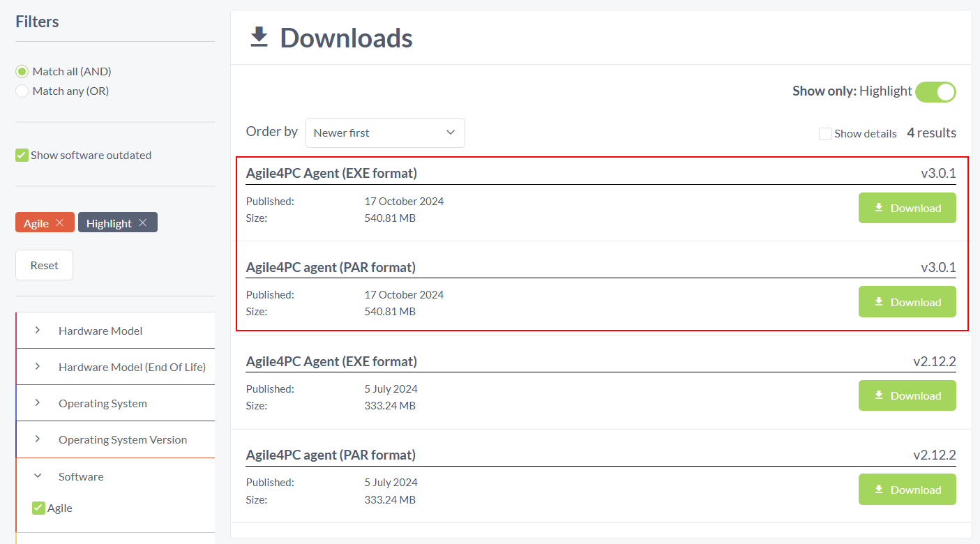This screenshot has width=980, height=544.
Task: Open Agile4PC Agent (EXE format) v3.0.1 title
Action: tap(331, 173)
